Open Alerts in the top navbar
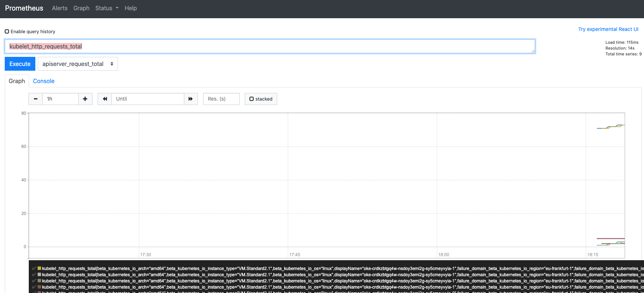The height and width of the screenshot is (293, 644). [60, 8]
